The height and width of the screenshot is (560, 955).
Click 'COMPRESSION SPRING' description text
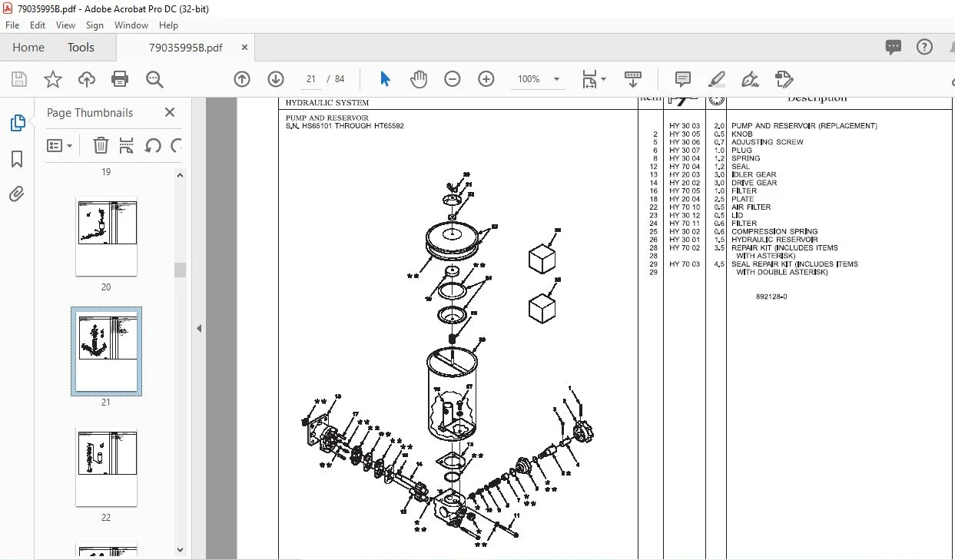(774, 231)
